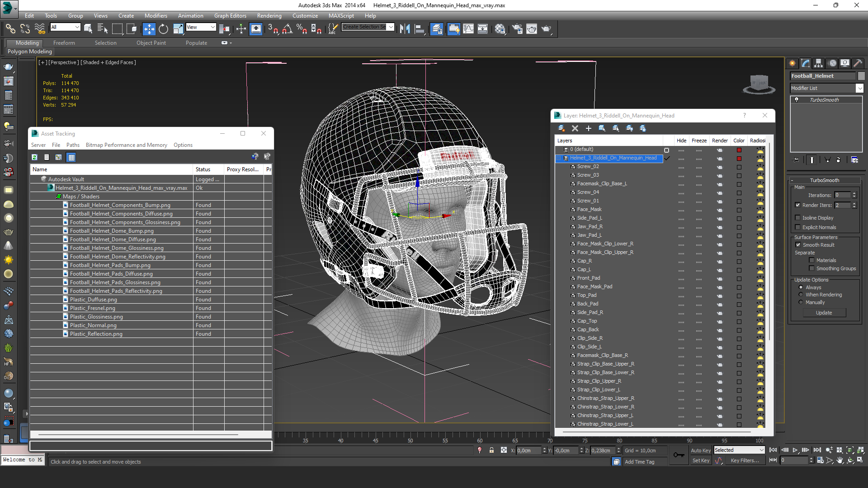
Task: Click the Play Animation button
Action: [795, 450]
